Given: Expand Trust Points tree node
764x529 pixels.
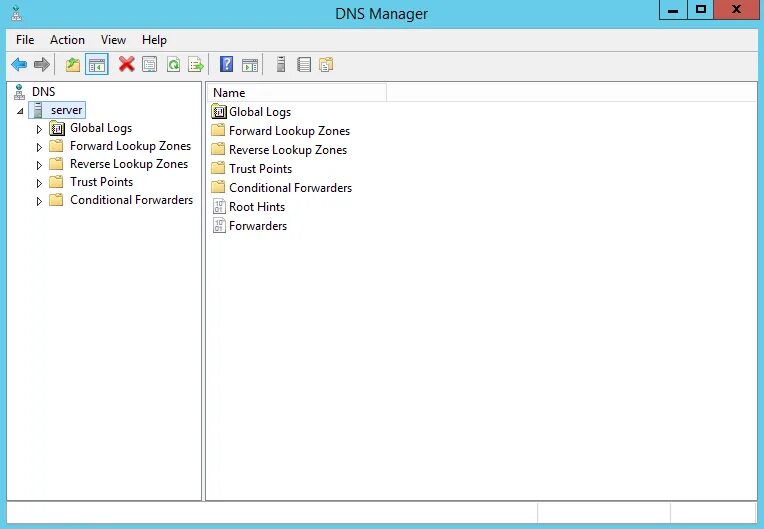Looking at the screenshot, I should 39,183.
